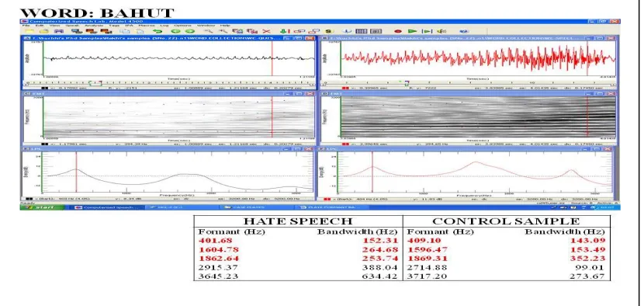Click the second green circular toolbar icon
This screenshot has height=306, width=644.
pos(190,31)
